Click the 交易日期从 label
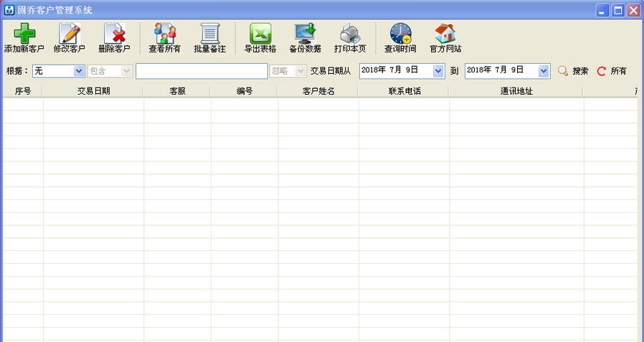Viewport: 644px width, 342px height. pos(331,71)
